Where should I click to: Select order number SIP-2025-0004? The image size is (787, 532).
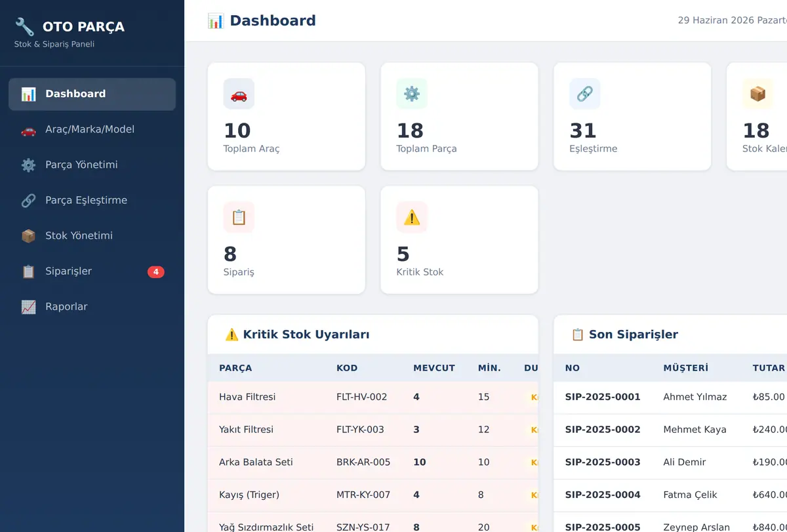pos(603,495)
